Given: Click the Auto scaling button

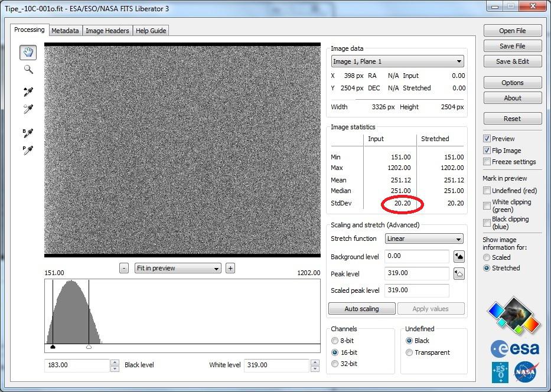Looking at the screenshot, I should tap(361, 309).
